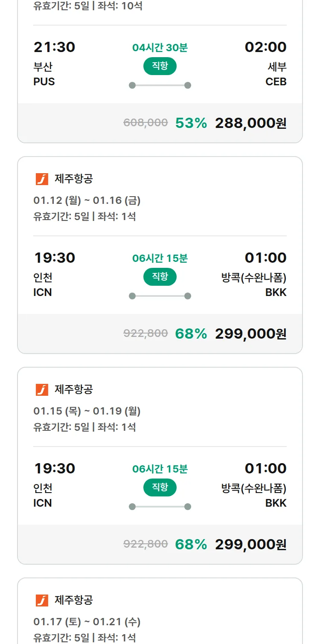Select the 299,000원 fare for the 01.12 departure
Image resolution: width=320 pixels, height=644 pixels.
click(250, 334)
